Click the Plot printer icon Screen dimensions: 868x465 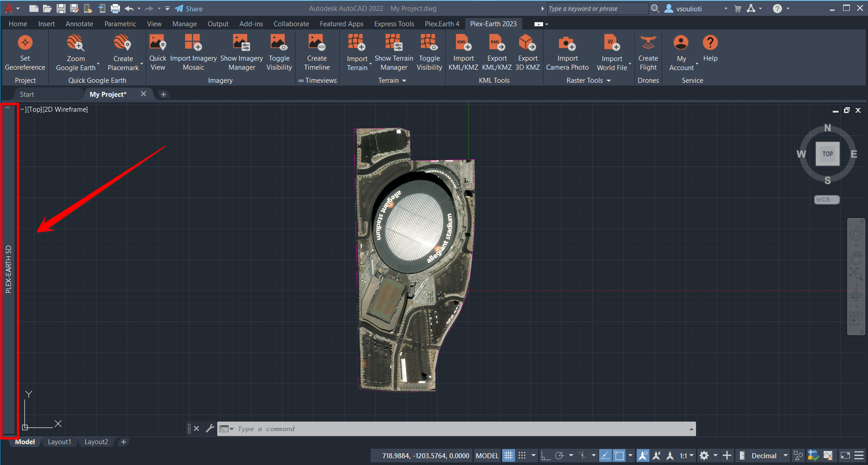tap(115, 9)
